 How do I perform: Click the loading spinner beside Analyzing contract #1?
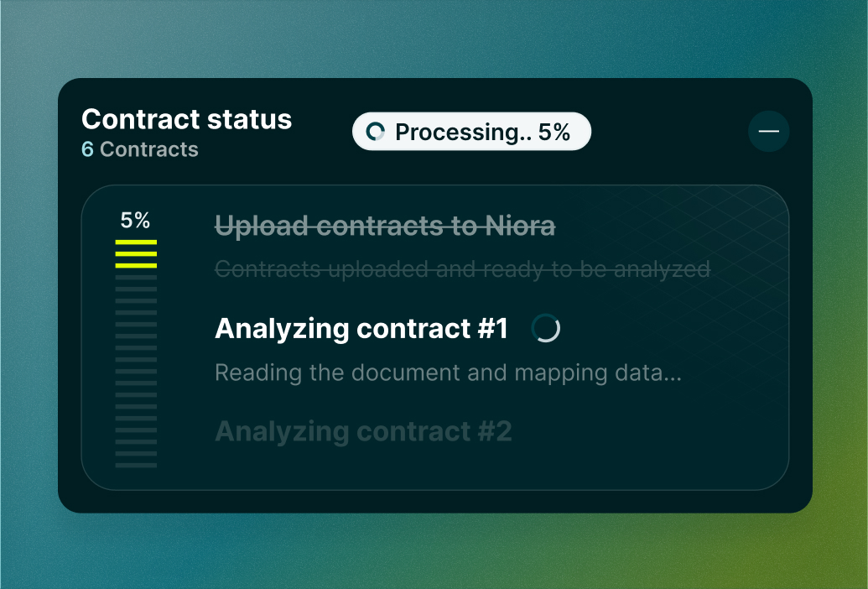546,328
